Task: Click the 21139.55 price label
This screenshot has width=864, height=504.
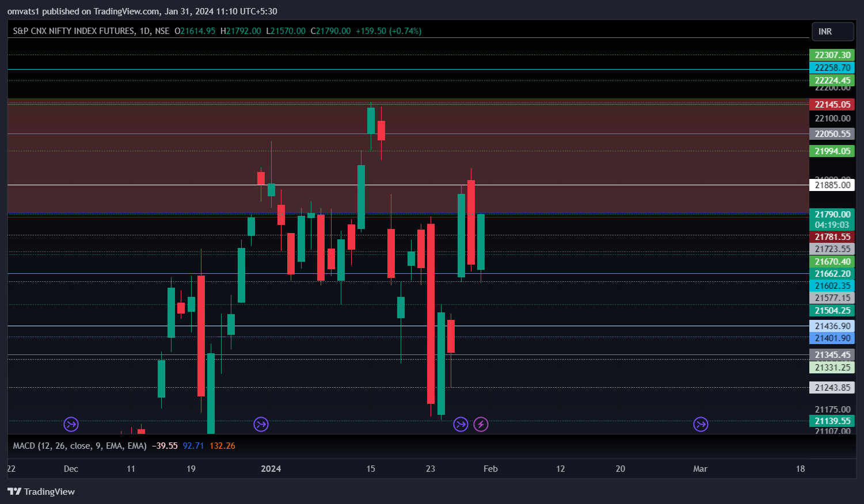Action: [x=832, y=421]
